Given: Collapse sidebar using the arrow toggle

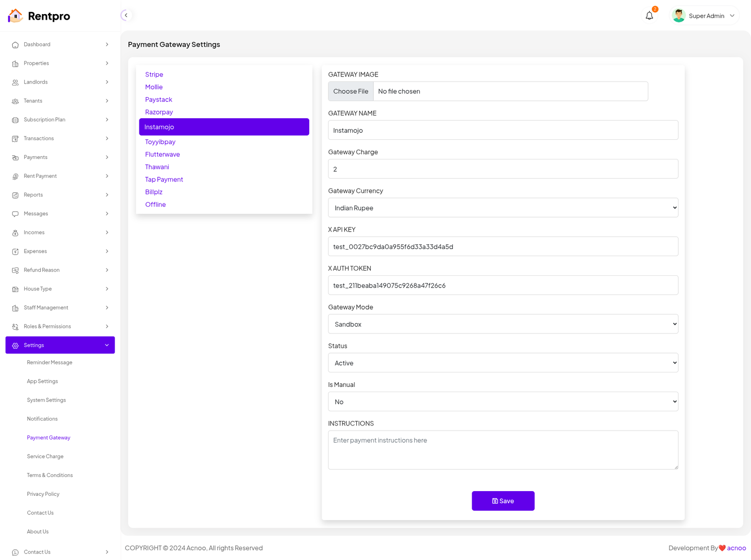Looking at the screenshot, I should pos(126,15).
